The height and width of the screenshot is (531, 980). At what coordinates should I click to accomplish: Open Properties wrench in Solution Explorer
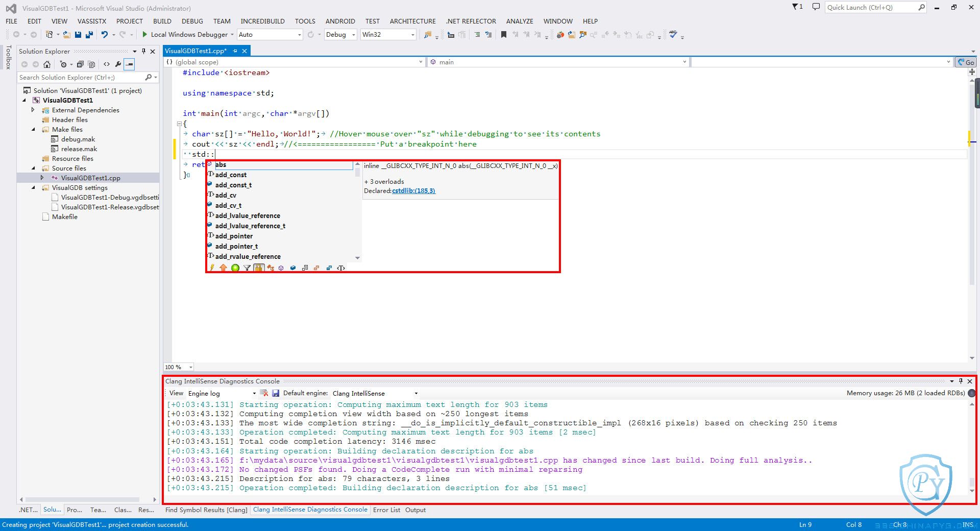tap(118, 64)
